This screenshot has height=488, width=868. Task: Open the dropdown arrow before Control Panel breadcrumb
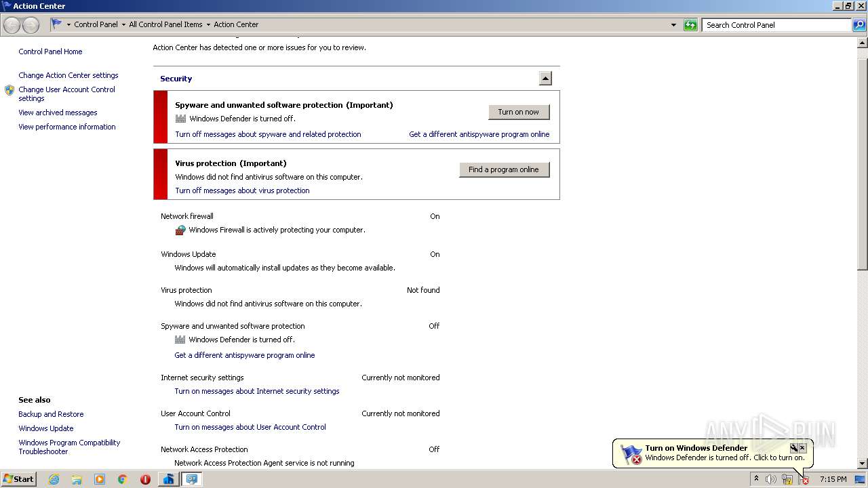click(x=68, y=24)
